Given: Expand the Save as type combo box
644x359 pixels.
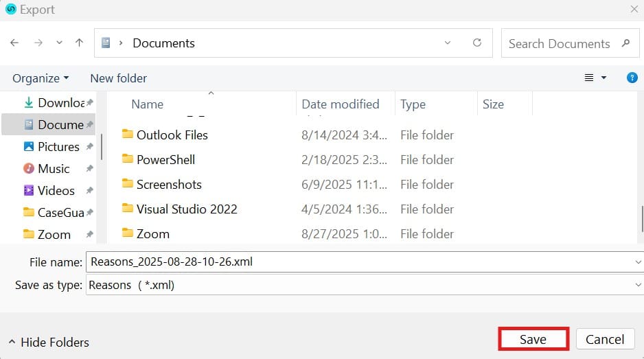Looking at the screenshot, I should tap(639, 285).
